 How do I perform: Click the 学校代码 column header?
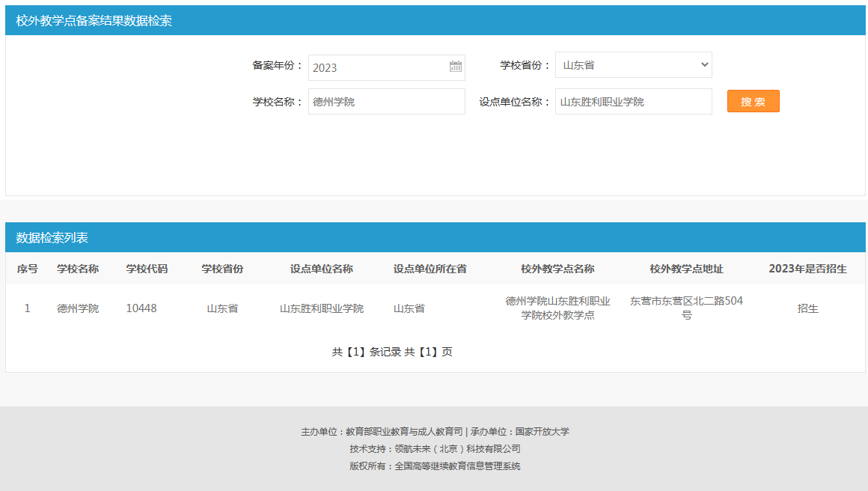147,269
